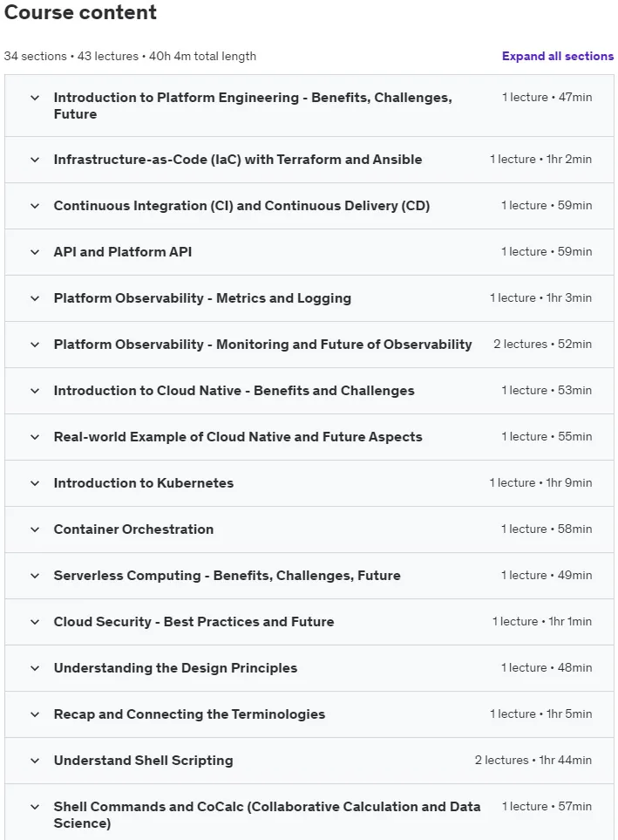The width and height of the screenshot is (618, 840).
Task: Click Understanding the Design Principles section title
Action: [x=175, y=668]
